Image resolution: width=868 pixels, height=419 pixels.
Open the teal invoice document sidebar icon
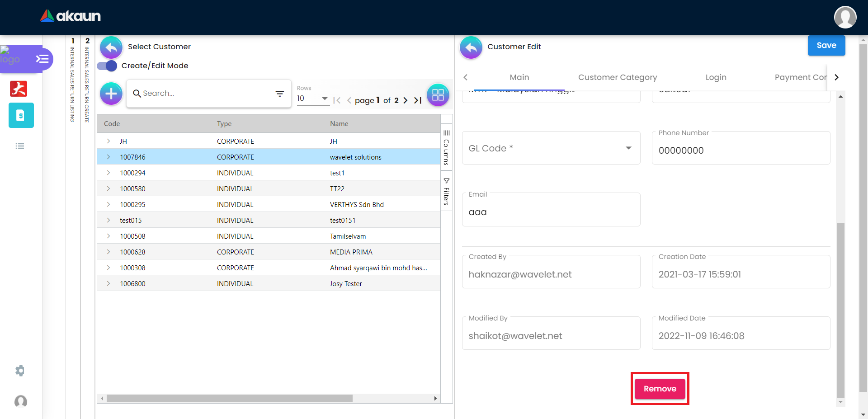21,115
